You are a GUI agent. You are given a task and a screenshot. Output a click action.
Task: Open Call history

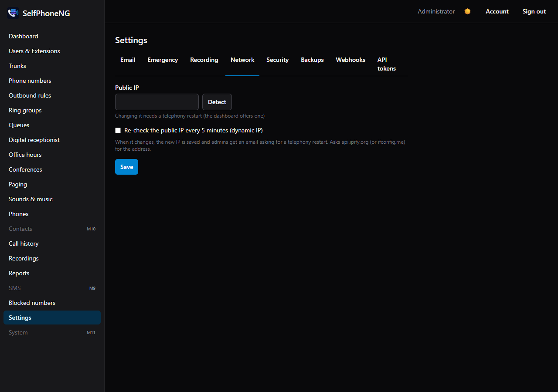click(52, 243)
